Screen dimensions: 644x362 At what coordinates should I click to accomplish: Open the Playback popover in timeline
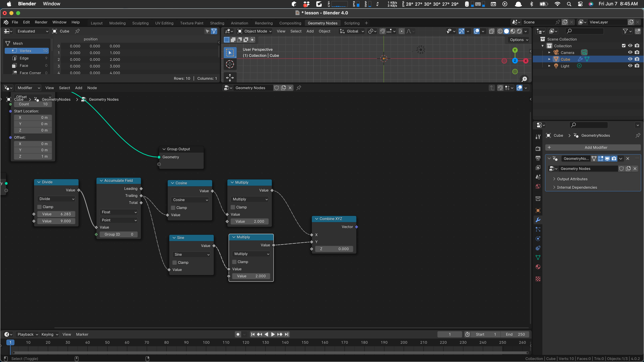pos(28,334)
